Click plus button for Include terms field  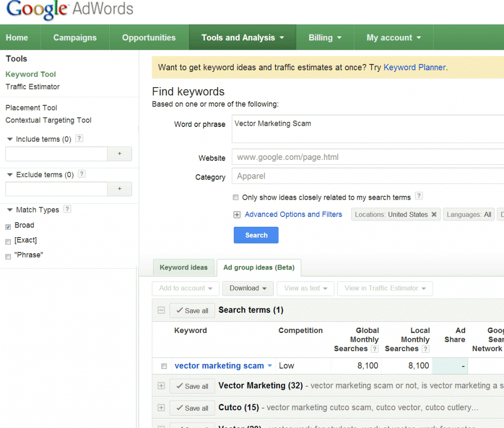click(120, 153)
